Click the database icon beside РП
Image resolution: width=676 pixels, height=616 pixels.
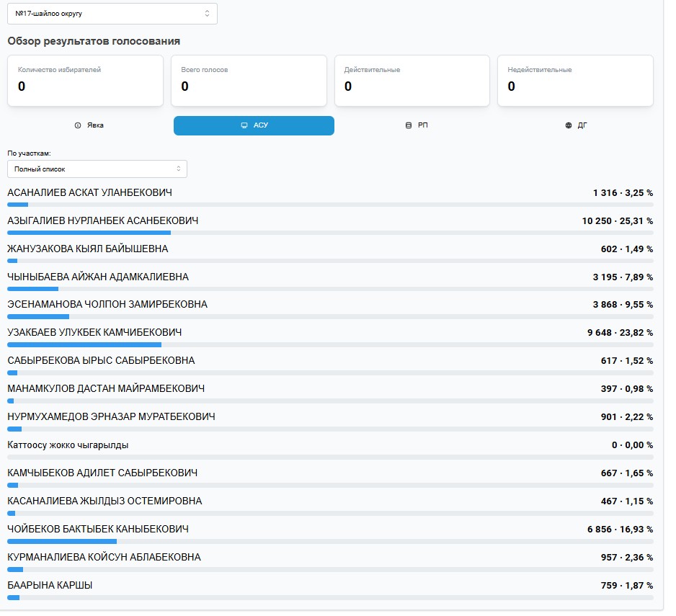pyautogui.click(x=409, y=125)
